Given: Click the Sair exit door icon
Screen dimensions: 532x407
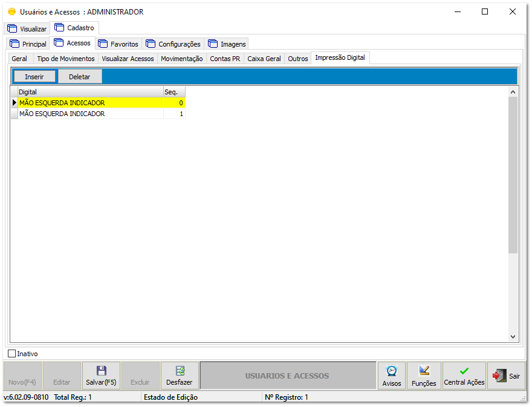Looking at the screenshot, I should [x=499, y=376].
